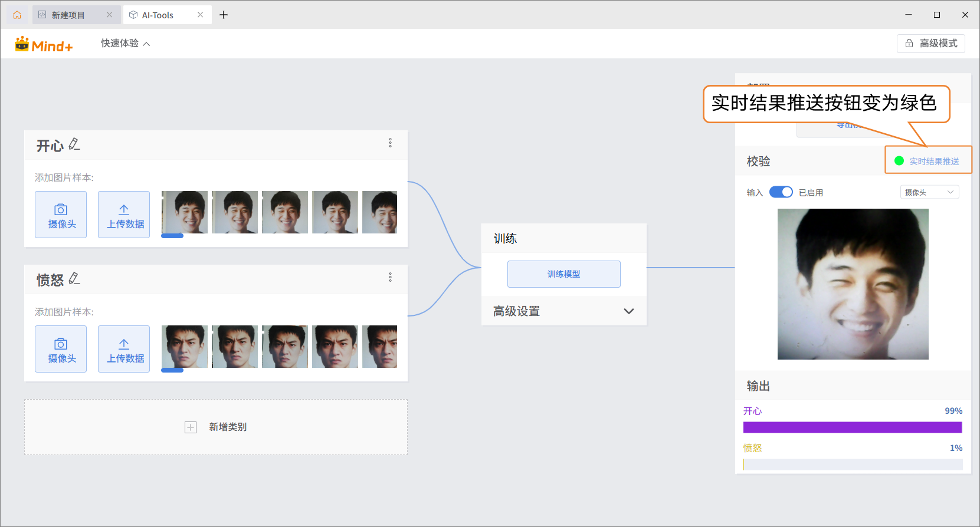The height and width of the screenshot is (527, 980).
Task: Switch to the 新建项目 tab
Action: click(x=68, y=15)
